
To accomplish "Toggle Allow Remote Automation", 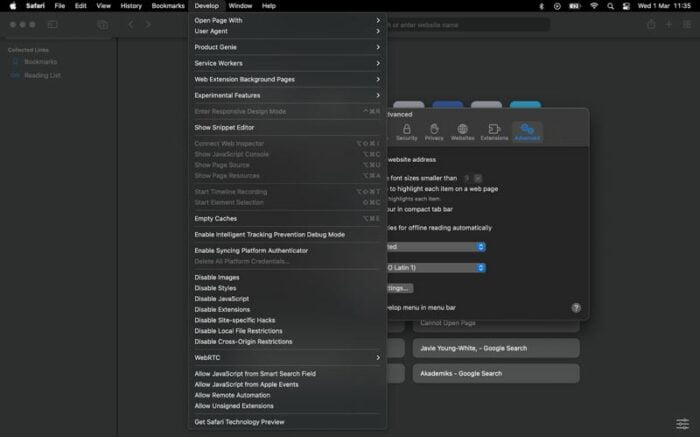I will pyautogui.click(x=287, y=395).
